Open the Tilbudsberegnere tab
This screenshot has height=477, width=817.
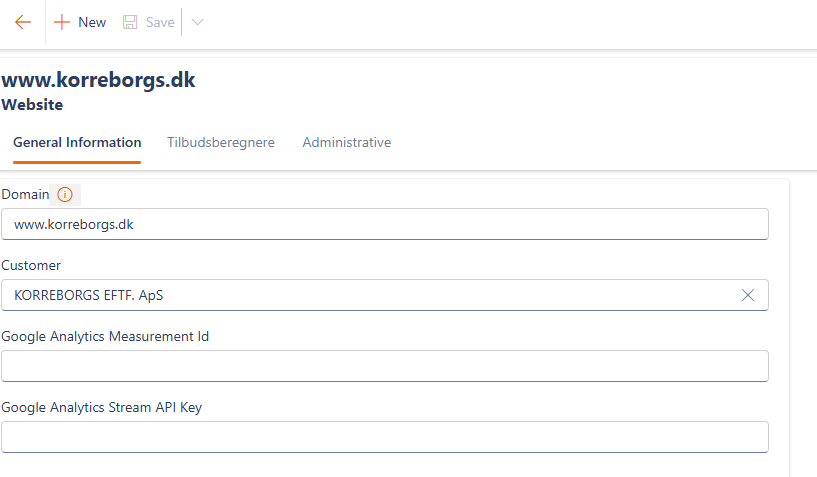(221, 143)
